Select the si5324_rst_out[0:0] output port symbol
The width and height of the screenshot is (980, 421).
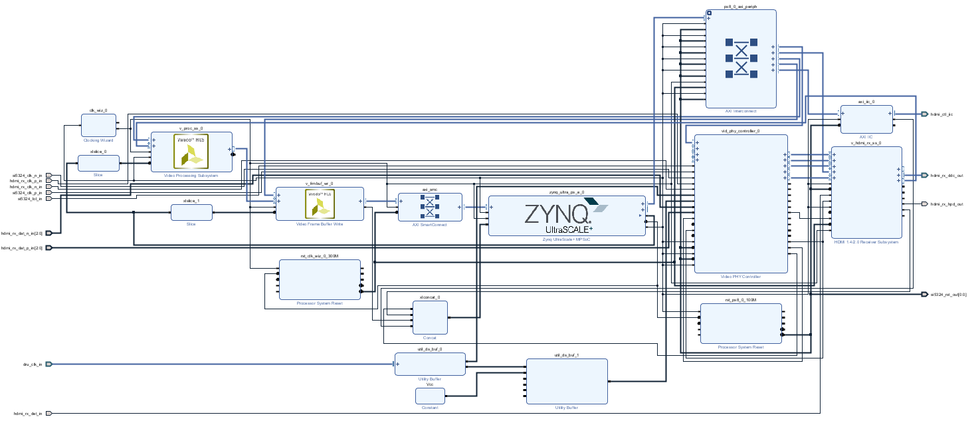[924, 294]
